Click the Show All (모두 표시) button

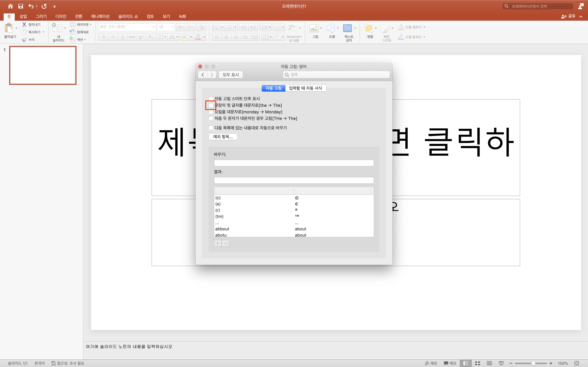coord(231,75)
